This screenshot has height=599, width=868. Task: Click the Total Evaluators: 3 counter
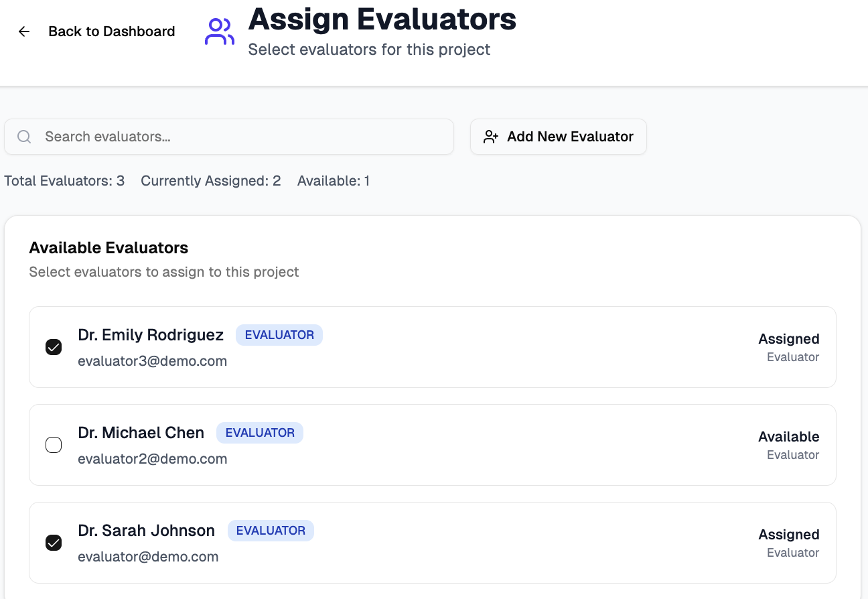click(x=64, y=181)
